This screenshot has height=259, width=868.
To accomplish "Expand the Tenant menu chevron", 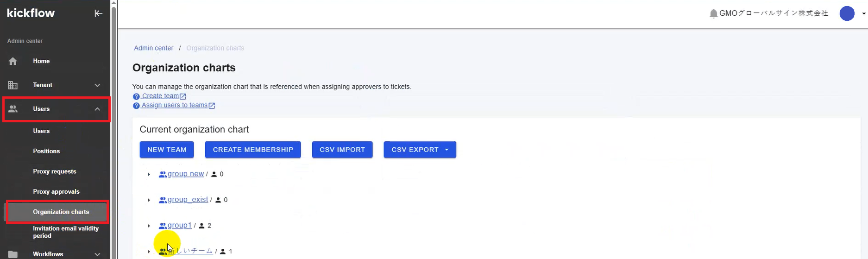I will click(x=97, y=85).
